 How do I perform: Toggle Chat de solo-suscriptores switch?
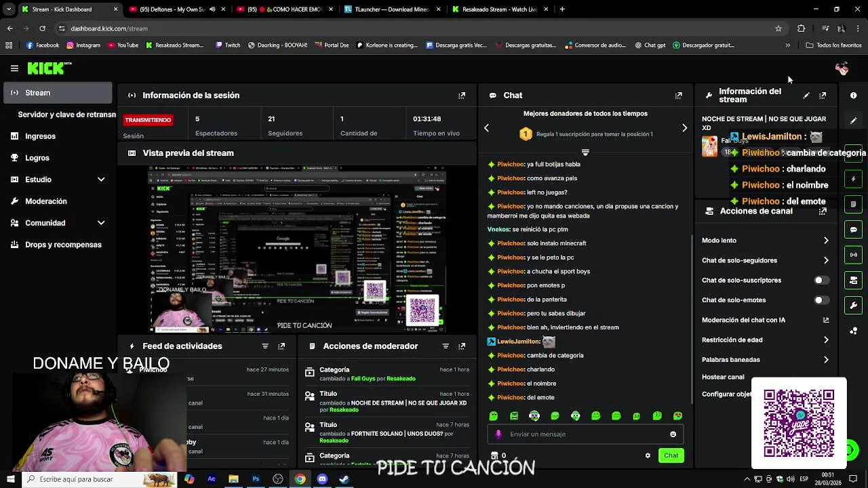point(821,280)
